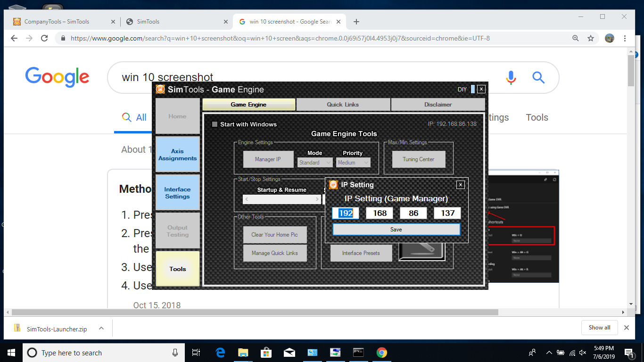Open the Disclaimer tab
The width and height of the screenshot is (644, 362).
[438, 105]
